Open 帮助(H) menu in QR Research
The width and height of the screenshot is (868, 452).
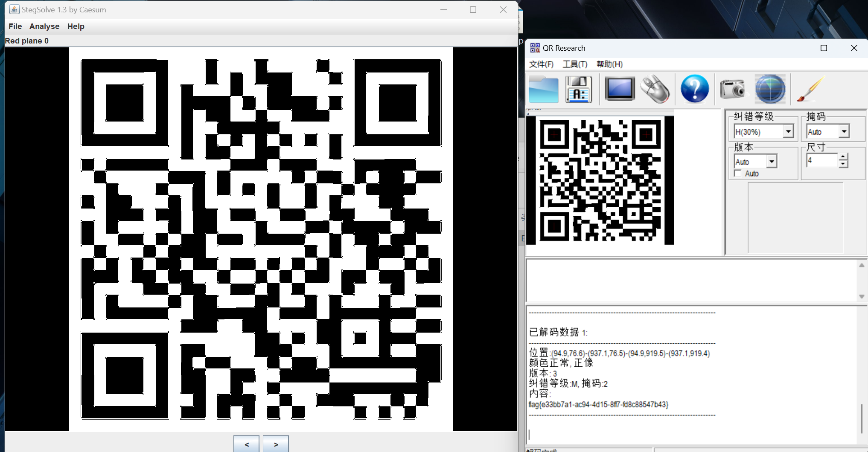point(609,64)
